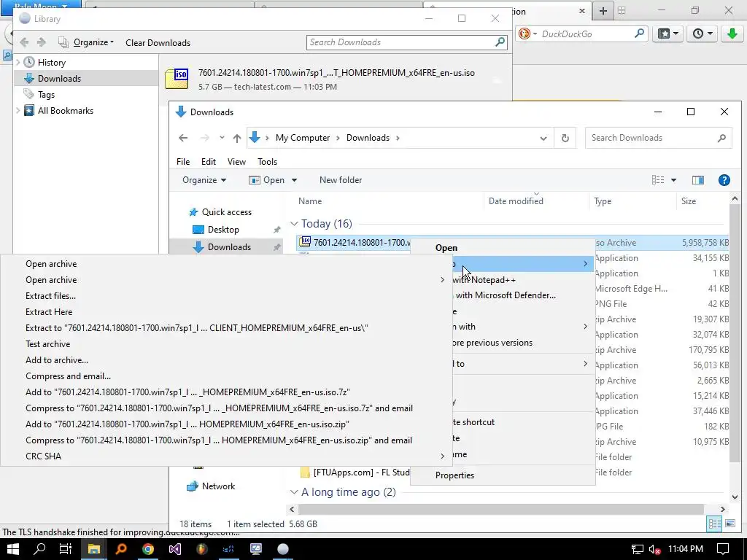Screen dimensions: 747x560
Task: Click the Open button in Explorer toolbar
Action: click(267, 180)
